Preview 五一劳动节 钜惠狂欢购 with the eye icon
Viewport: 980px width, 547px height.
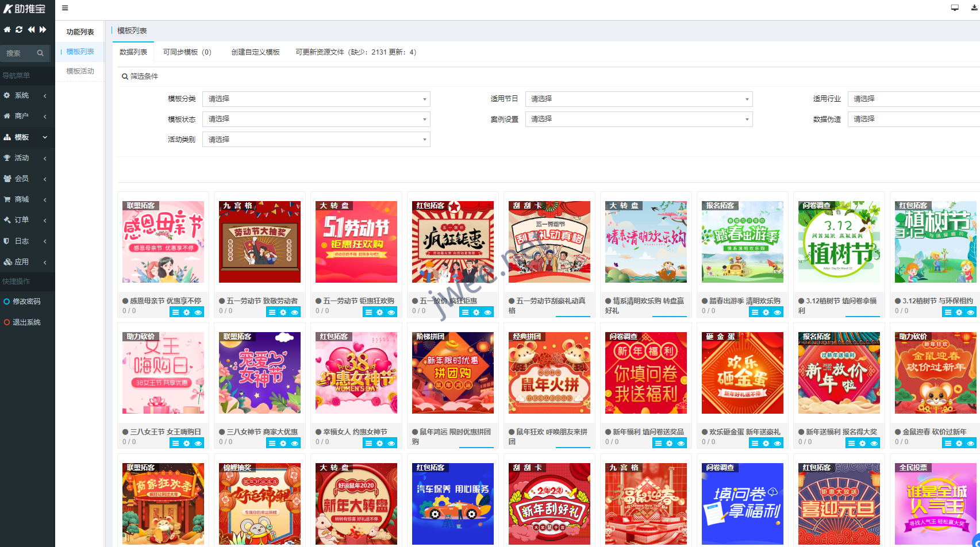pyautogui.click(x=391, y=313)
